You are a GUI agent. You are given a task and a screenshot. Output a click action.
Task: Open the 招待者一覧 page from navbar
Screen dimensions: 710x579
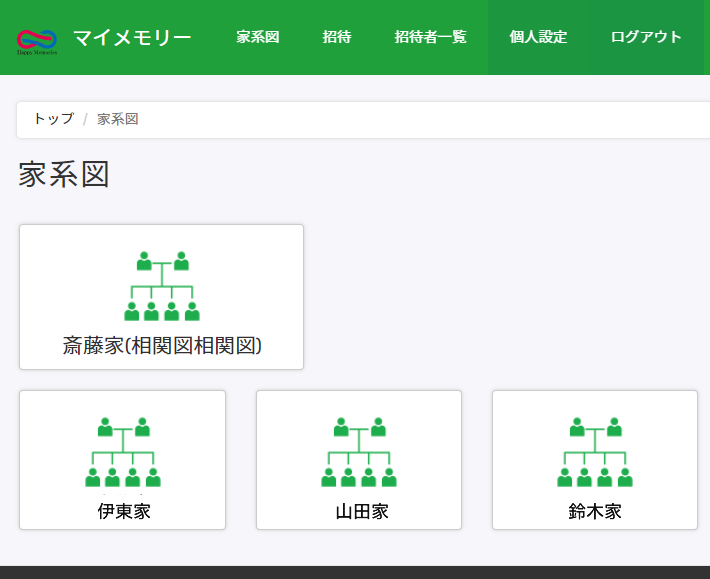click(x=430, y=38)
